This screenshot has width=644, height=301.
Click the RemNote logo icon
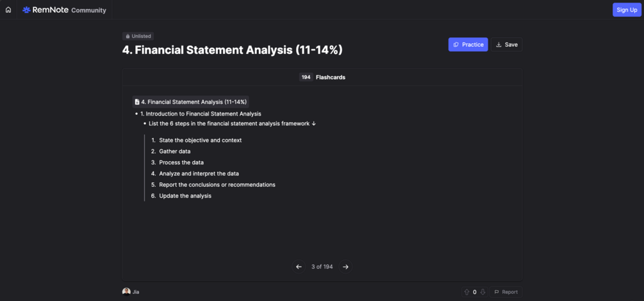pyautogui.click(x=26, y=10)
